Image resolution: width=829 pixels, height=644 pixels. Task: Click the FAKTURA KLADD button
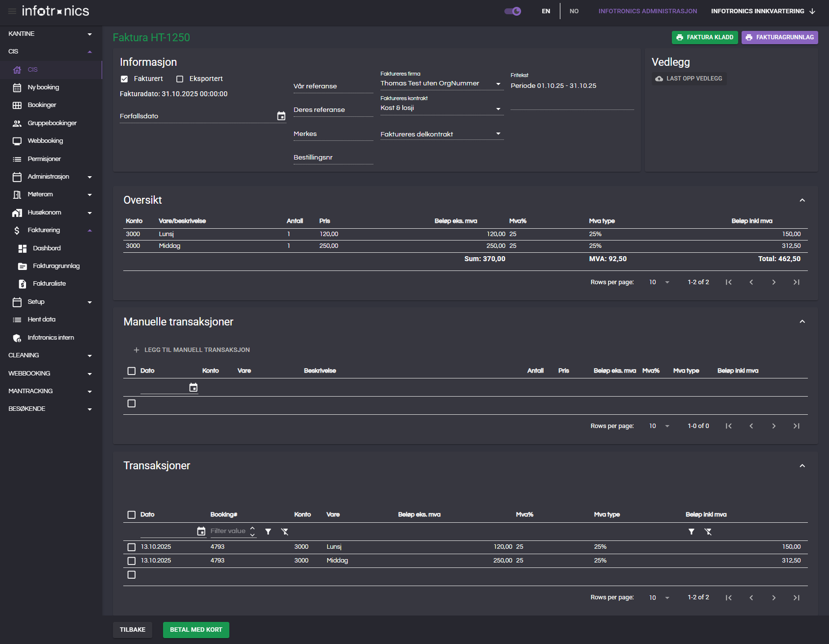(x=704, y=37)
